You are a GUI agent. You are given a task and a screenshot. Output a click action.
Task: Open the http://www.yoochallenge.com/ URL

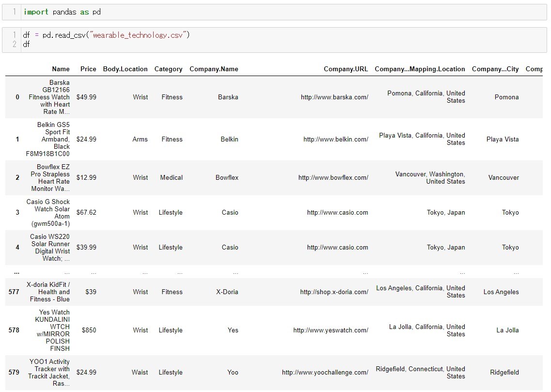(x=325, y=373)
